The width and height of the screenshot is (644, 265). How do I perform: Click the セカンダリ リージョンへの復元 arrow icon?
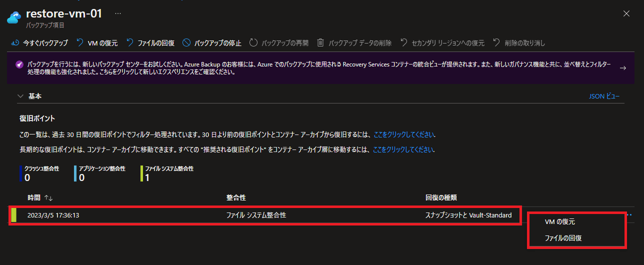(x=403, y=43)
